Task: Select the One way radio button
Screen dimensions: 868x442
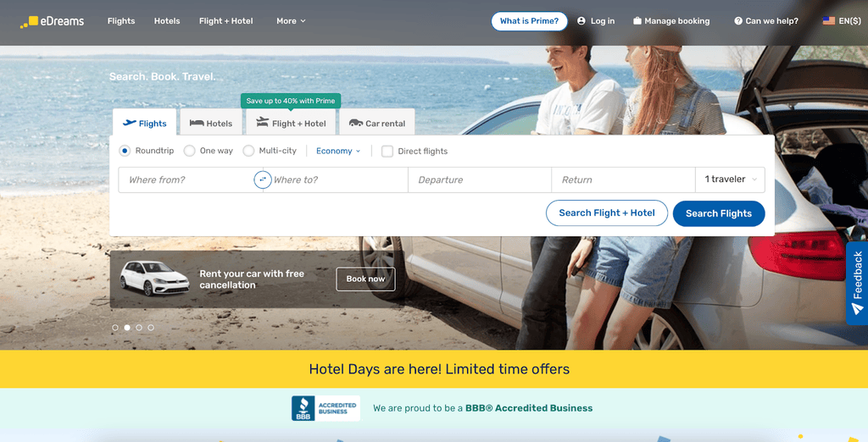Action: click(x=189, y=151)
